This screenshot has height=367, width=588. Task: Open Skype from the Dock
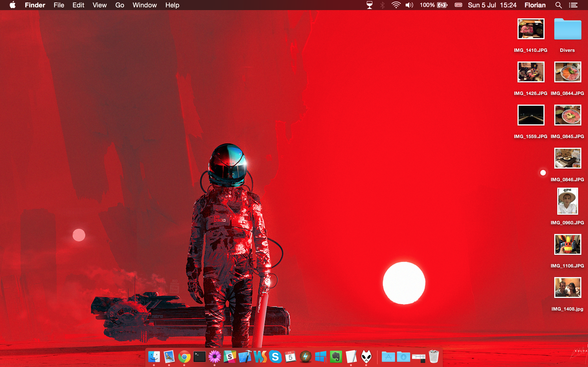click(275, 357)
